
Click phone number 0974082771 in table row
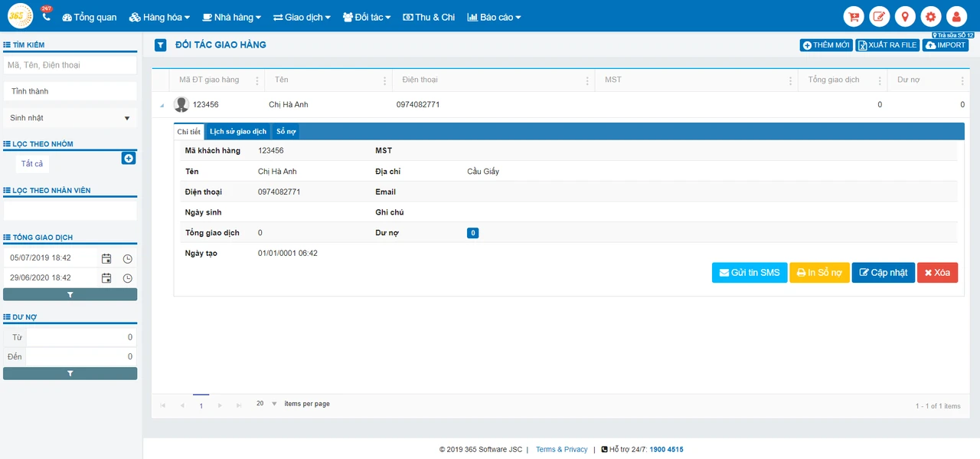point(418,105)
